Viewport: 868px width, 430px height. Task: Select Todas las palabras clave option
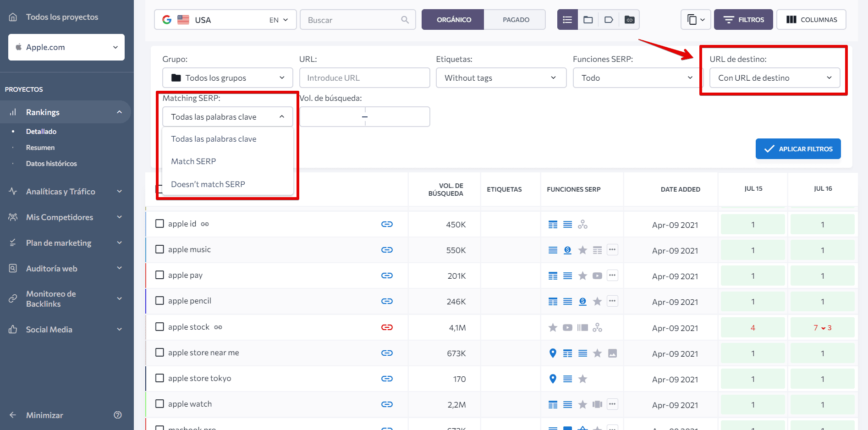(x=228, y=139)
